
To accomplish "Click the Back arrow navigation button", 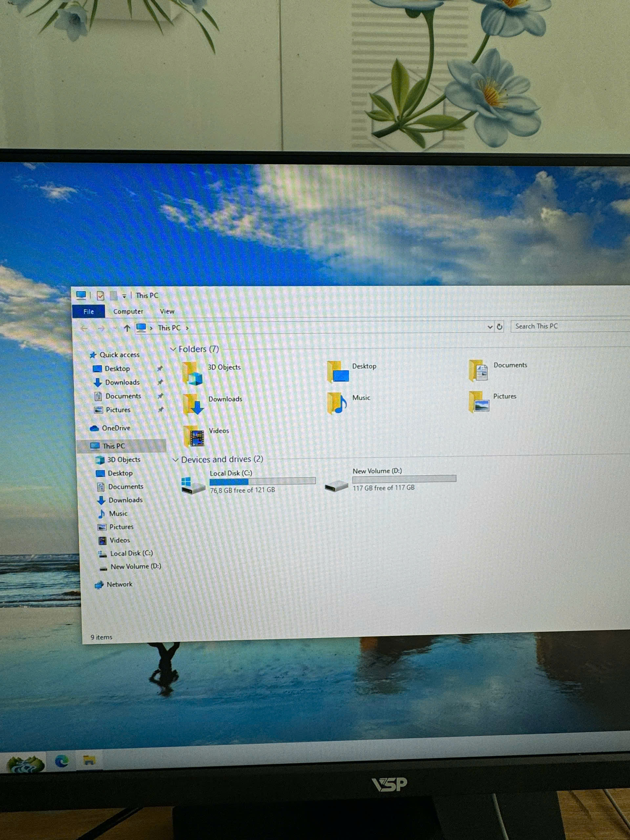I will pos(84,328).
